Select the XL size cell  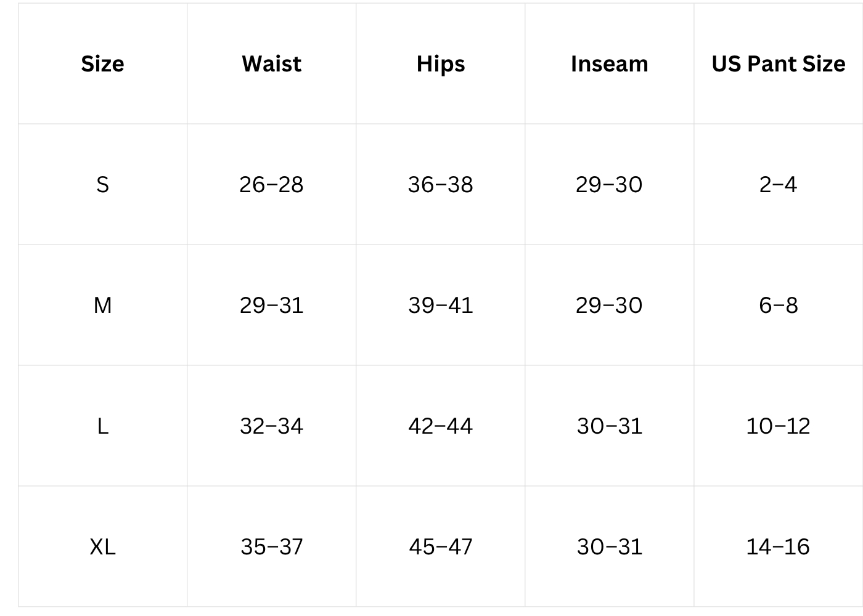[x=102, y=546]
